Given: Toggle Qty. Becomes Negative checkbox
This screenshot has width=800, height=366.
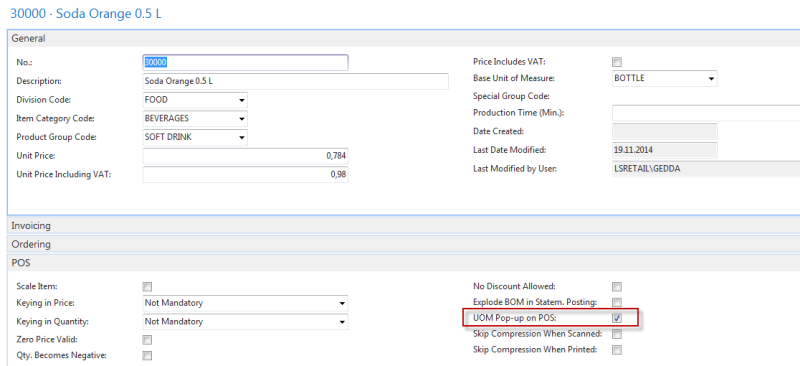Looking at the screenshot, I should [x=147, y=356].
